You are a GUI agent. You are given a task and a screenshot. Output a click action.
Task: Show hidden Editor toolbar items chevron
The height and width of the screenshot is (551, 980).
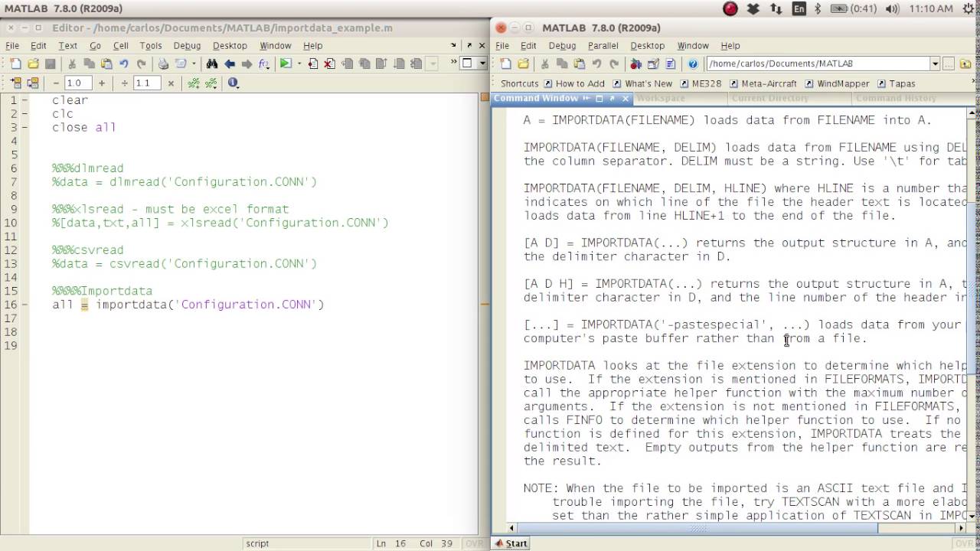(x=453, y=61)
